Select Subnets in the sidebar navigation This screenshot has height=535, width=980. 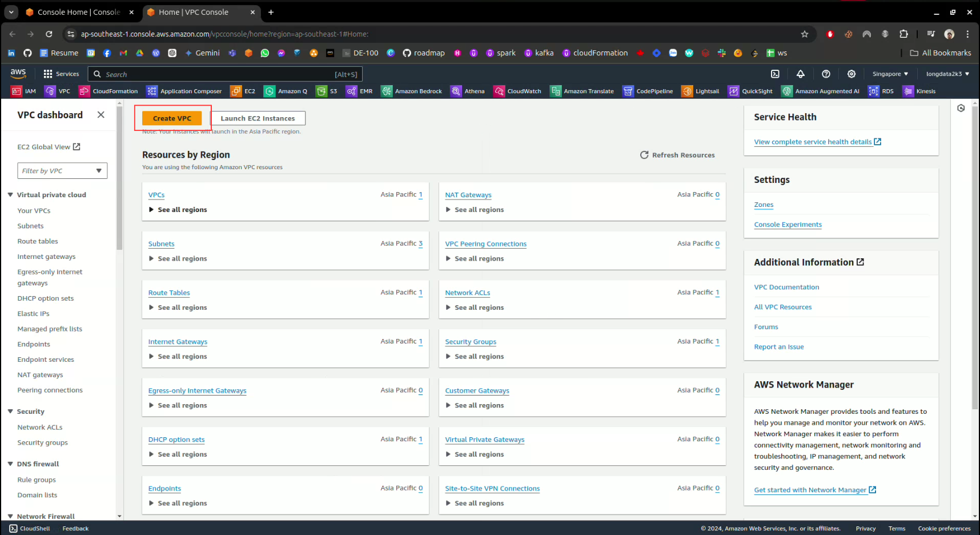[30, 226]
